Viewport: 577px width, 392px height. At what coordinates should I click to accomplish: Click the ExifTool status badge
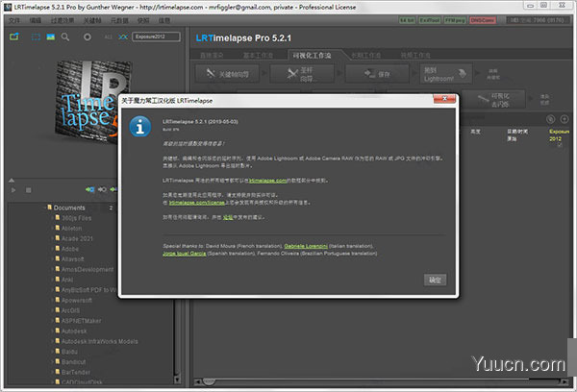click(x=430, y=20)
